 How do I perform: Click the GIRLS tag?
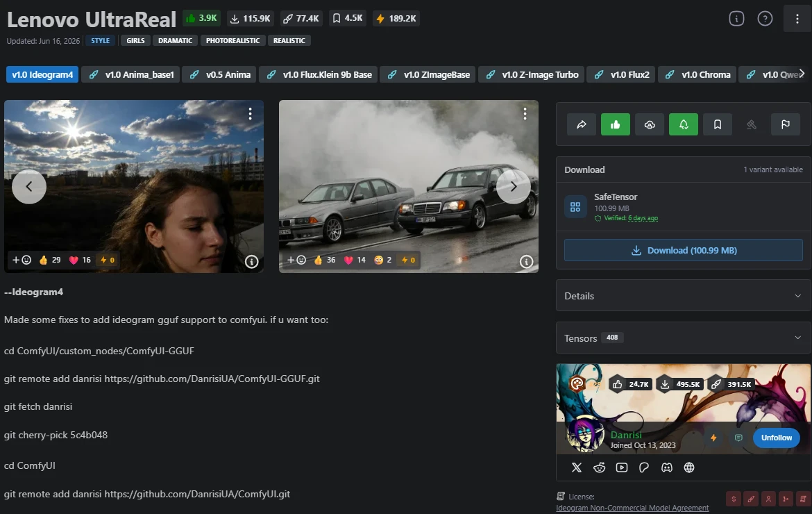point(135,40)
